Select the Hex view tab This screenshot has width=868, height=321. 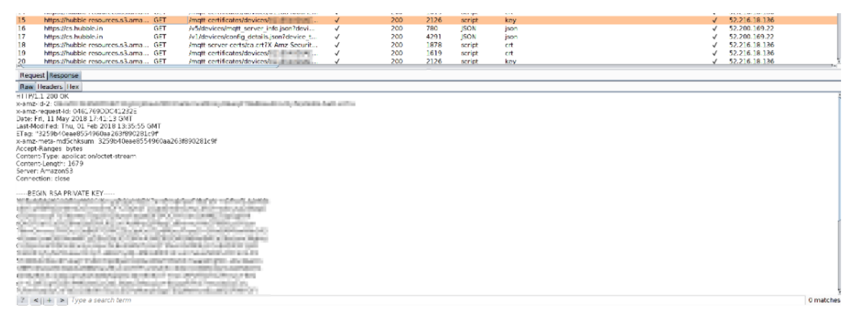[74, 87]
